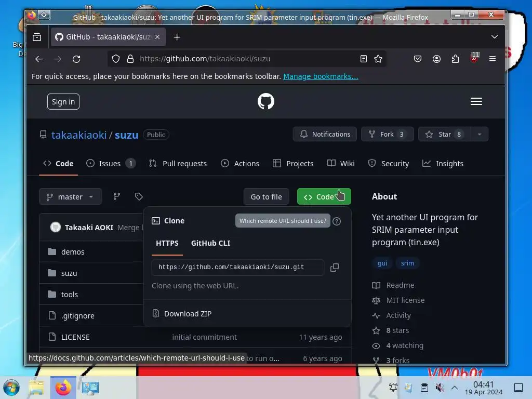Open the Pull requests tab

178,164
